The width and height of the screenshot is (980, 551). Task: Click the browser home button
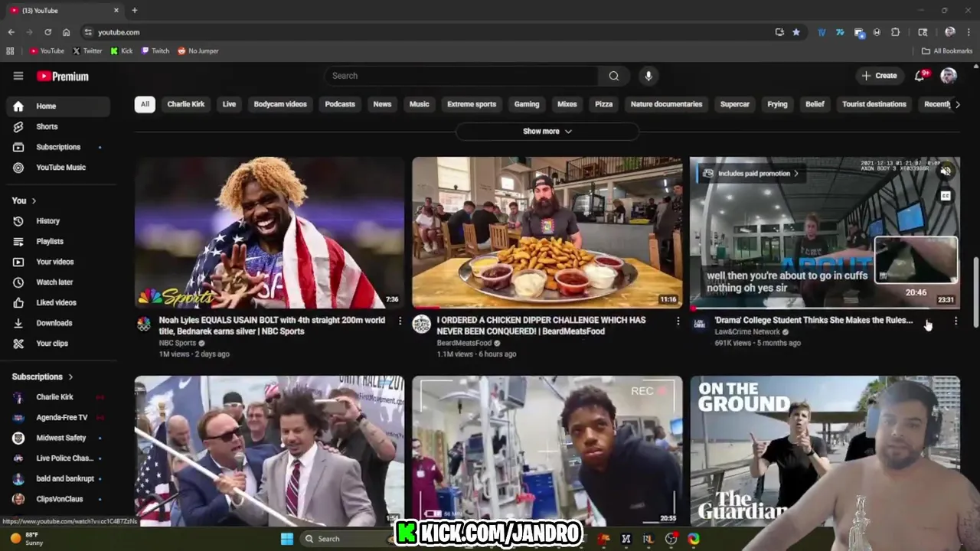pyautogui.click(x=67, y=32)
